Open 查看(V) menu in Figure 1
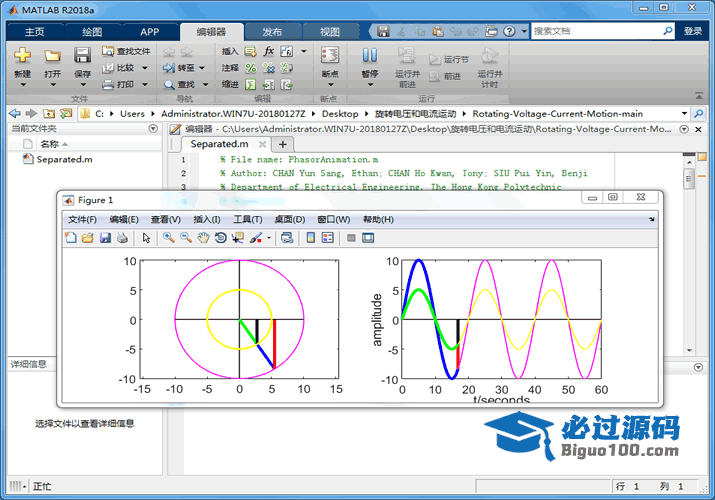 (x=166, y=220)
